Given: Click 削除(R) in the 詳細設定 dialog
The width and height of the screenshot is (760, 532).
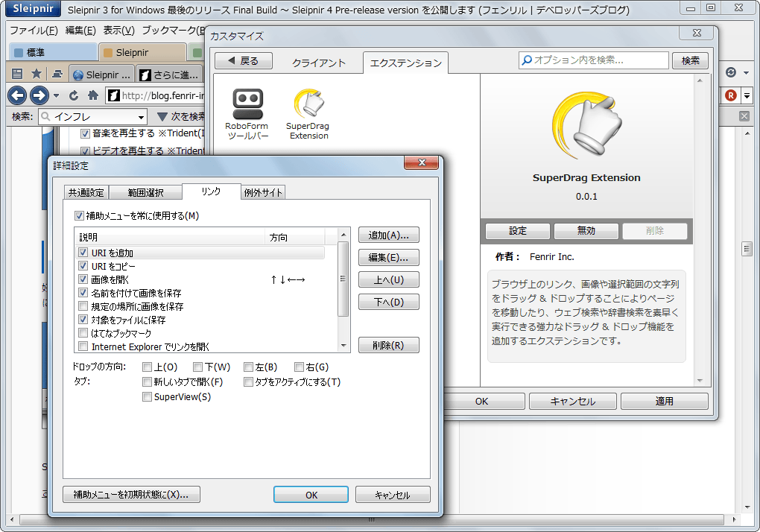Looking at the screenshot, I should 389,345.
